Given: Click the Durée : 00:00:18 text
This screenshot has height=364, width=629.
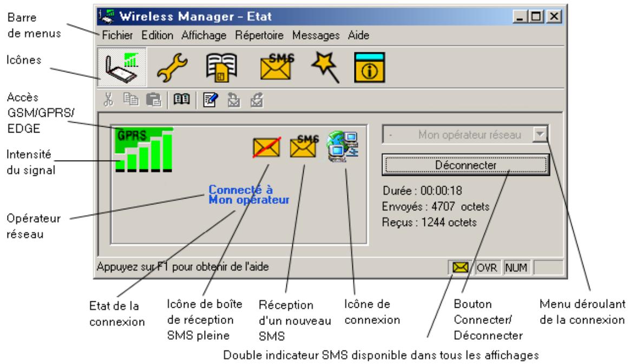Looking at the screenshot, I should coord(422,190).
